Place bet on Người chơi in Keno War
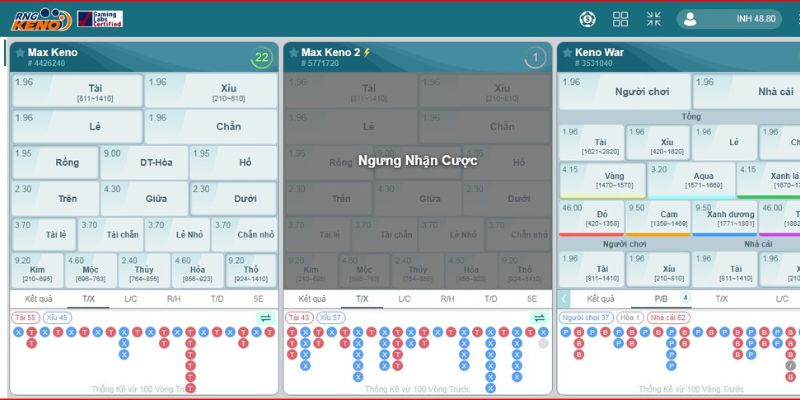800x400 pixels. coord(623,91)
